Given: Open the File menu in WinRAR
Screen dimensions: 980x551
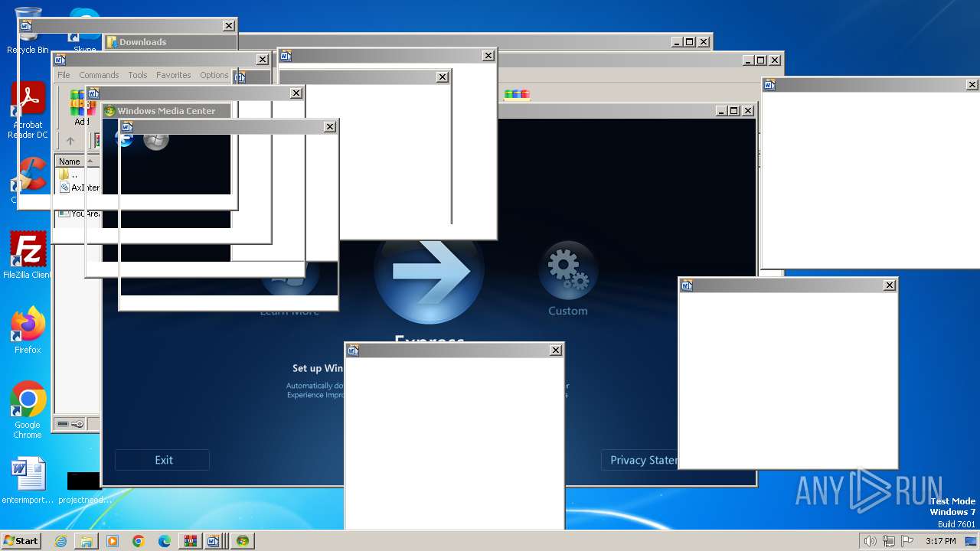Looking at the screenshot, I should coord(64,75).
